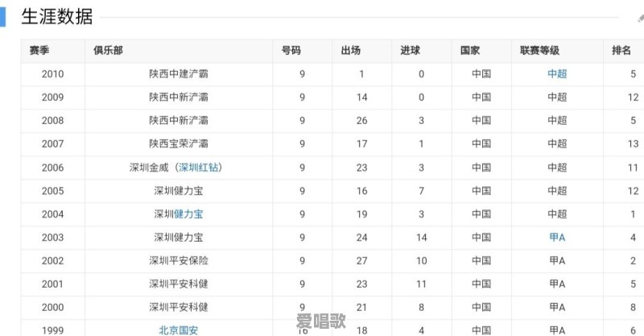Click the 2007 season cell
This screenshot has height=336, width=644.
52,144
